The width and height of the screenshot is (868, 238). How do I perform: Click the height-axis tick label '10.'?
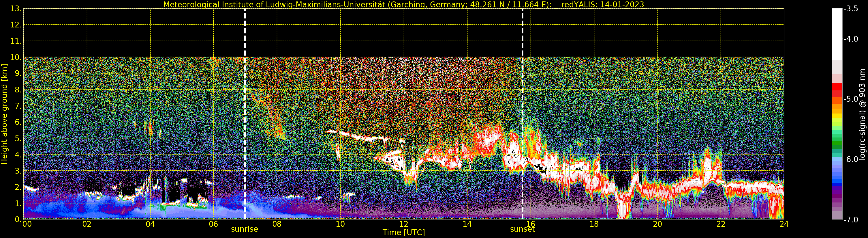[16, 57]
